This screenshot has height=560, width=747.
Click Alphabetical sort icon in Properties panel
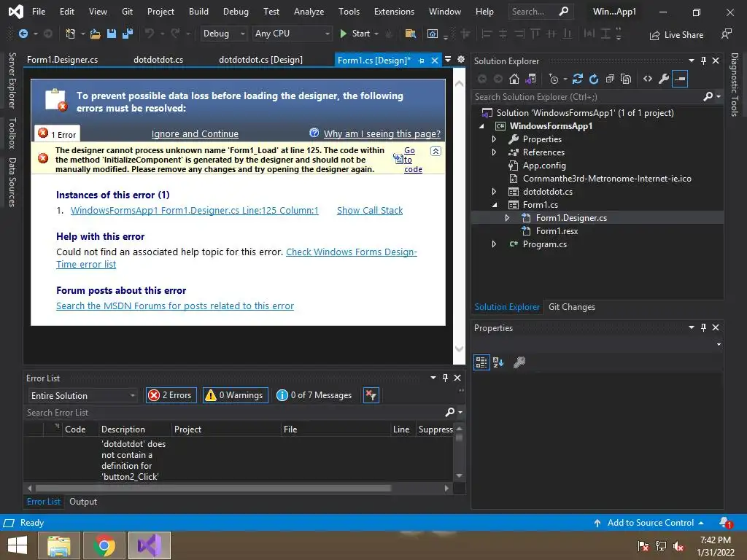tap(498, 362)
